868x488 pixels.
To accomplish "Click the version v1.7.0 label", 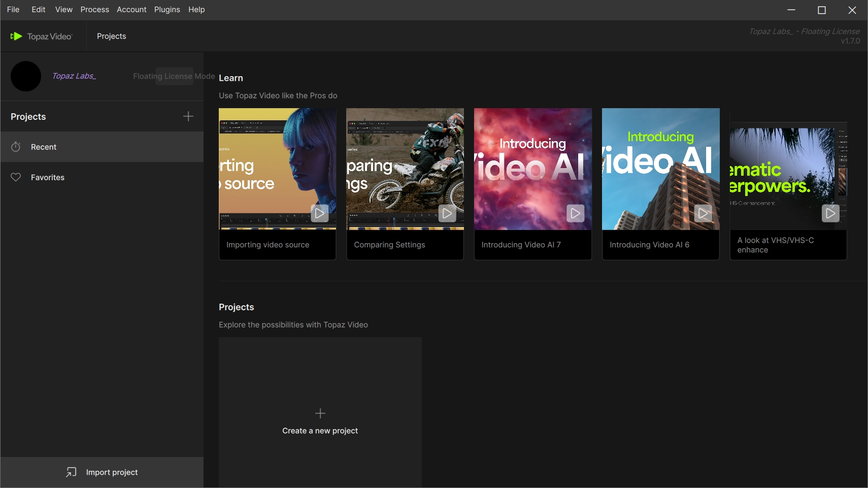I will pyautogui.click(x=850, y=41).
